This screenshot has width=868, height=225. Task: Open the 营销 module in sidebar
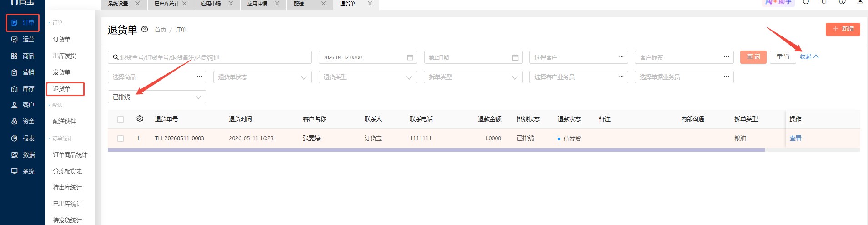[x=23, y=72]
